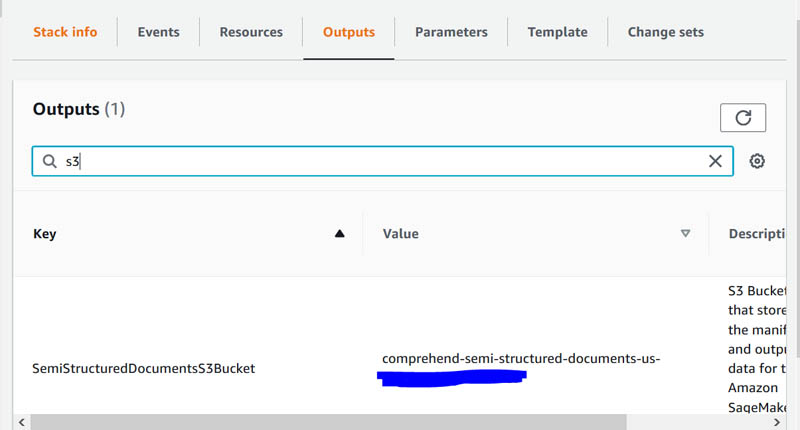The width and height of the screenshot is (800, 430).
Task: Go to the Parameters tab
Action: 451,32
